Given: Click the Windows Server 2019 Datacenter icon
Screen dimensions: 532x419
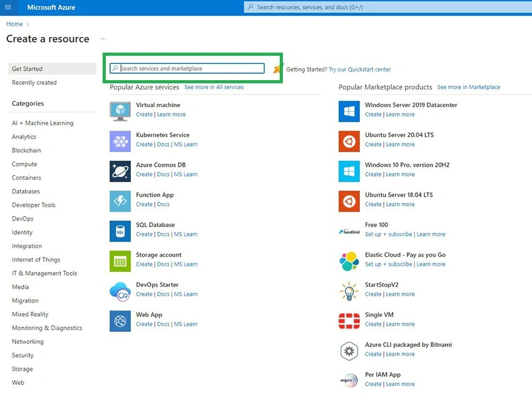Looking at the screenshot, I should [349, 111].
